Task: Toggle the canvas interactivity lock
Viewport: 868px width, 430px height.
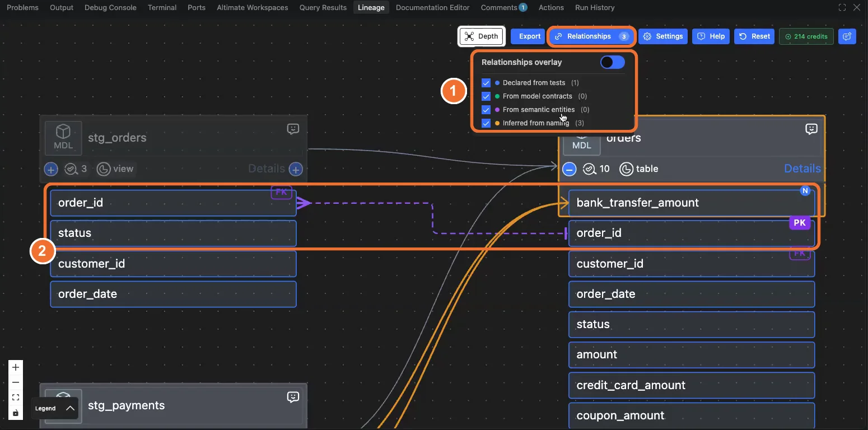Action: pyautogui.click(x=16, y=413)
